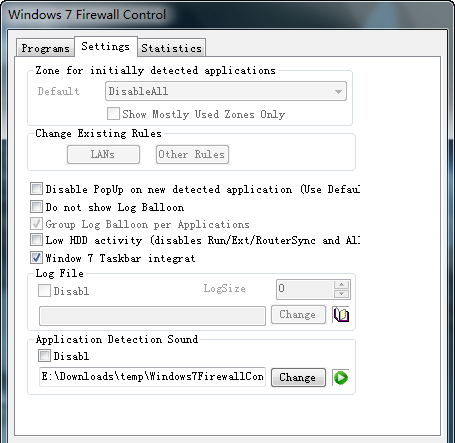Select the Settings tab

tap(106, 46)
